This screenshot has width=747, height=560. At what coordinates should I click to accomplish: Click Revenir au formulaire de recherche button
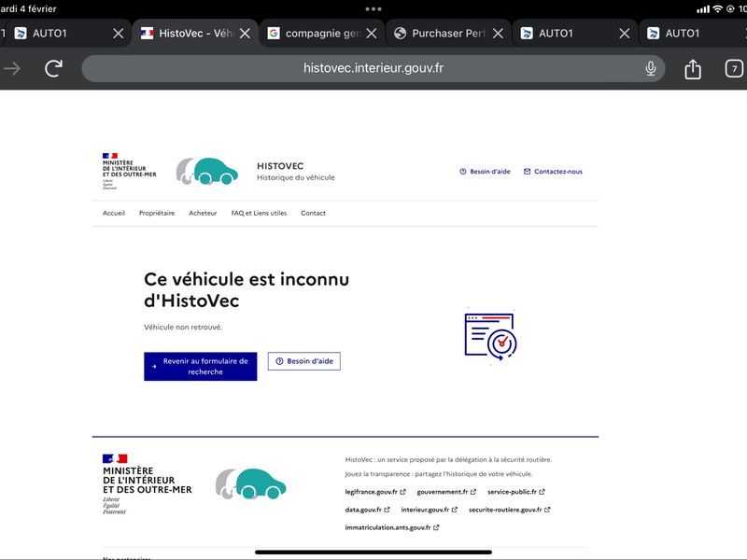tap(201, 366)
